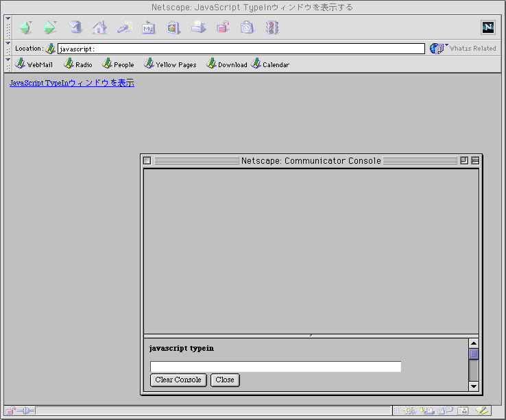The height and width of the screenshot is (420, 506).
Task: Open Mail inbox component bar icon
Action: point(426,410)
